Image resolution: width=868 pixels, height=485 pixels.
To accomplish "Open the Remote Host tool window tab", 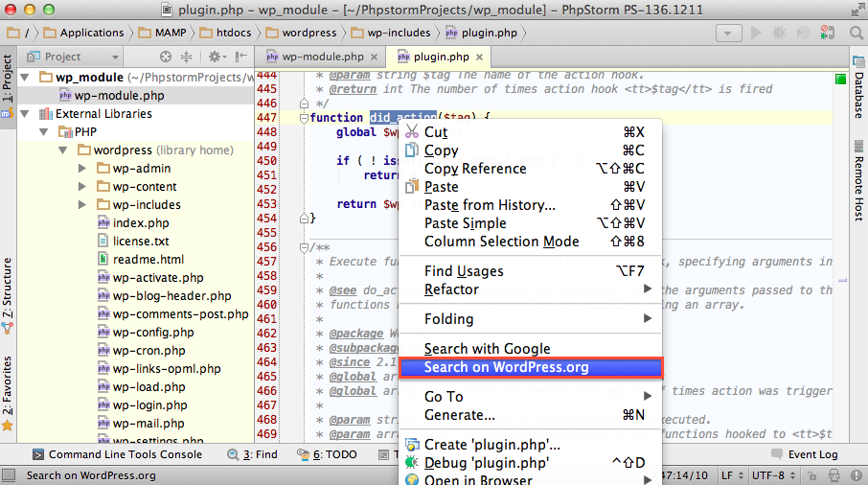I will point(858,180).
